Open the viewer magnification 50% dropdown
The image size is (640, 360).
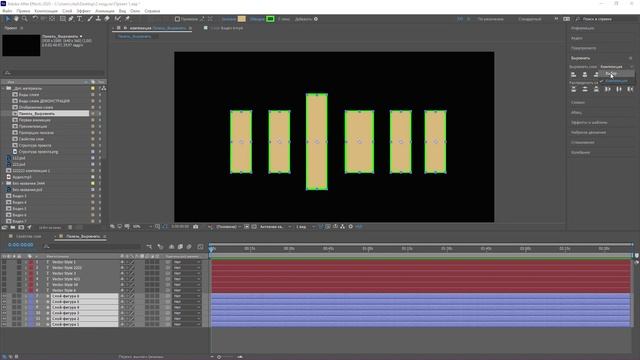click(142, 227)
